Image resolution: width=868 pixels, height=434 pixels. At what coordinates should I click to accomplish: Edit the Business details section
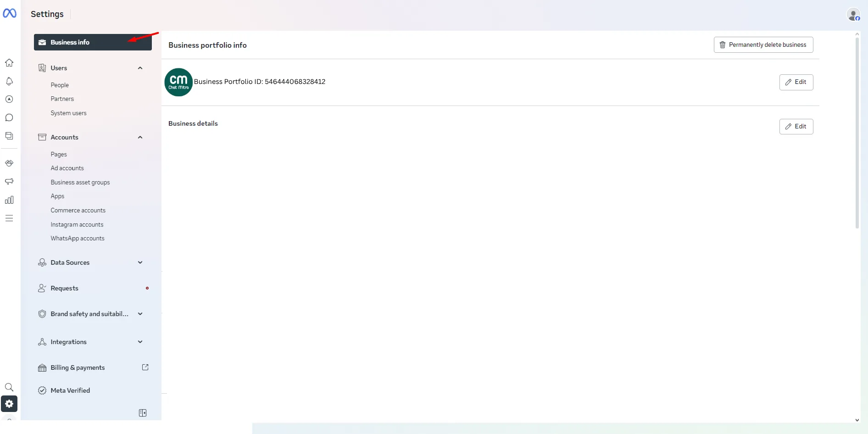[x=796, y=127]
